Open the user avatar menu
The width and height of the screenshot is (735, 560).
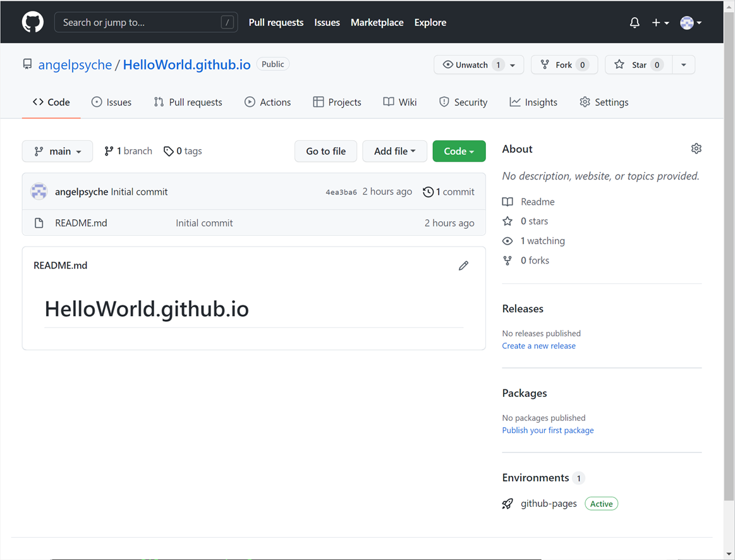[691, 23]
